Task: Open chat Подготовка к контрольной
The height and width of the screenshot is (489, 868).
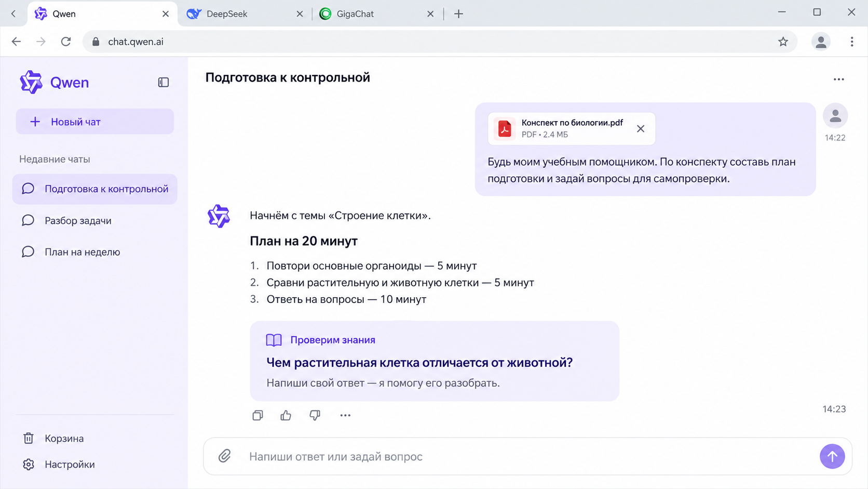Action: click(95, 189)
